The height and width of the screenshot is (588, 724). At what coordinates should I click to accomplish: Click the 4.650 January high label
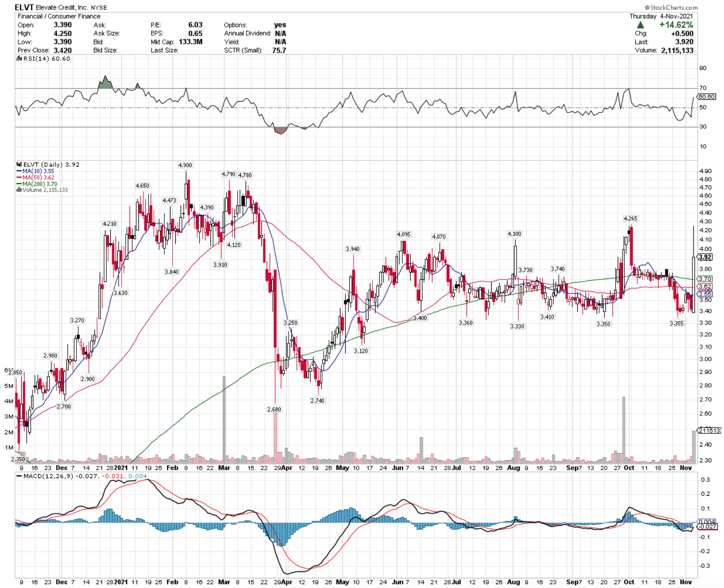[142, 186]
